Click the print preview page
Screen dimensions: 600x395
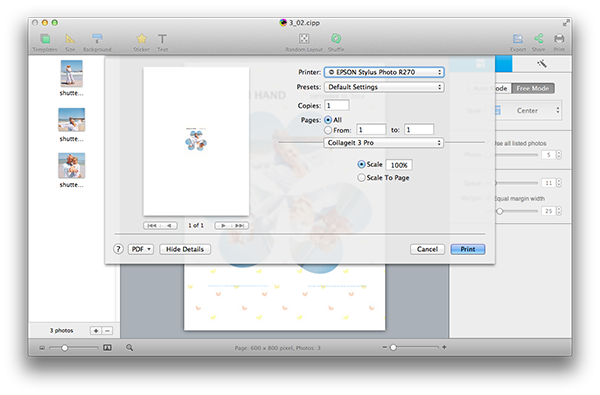[x=196, y=141]
